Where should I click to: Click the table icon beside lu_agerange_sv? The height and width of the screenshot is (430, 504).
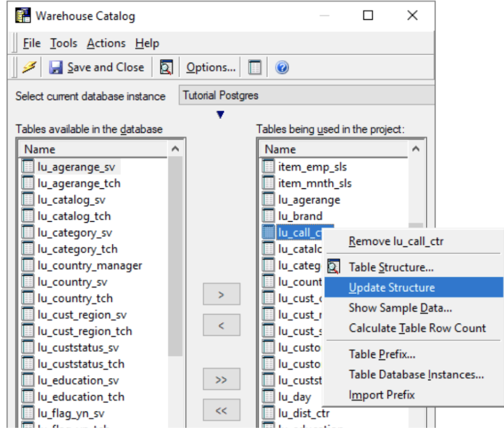tap(26, 166)
